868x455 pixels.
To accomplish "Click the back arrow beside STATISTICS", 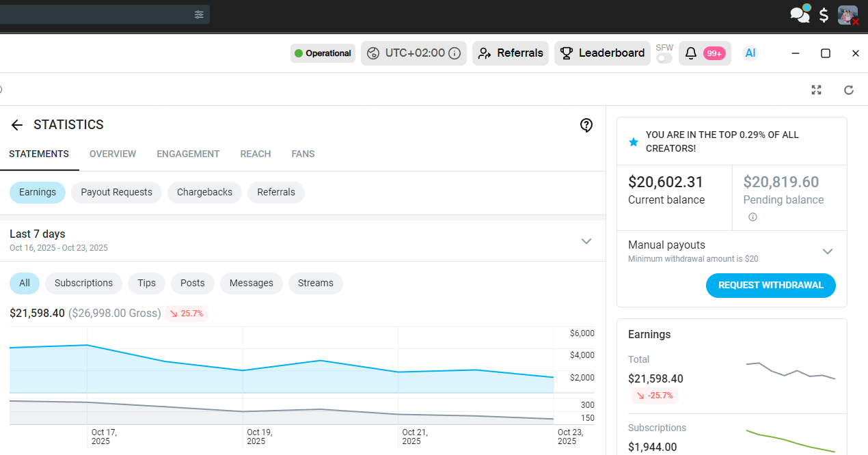I will pos(17,125).
